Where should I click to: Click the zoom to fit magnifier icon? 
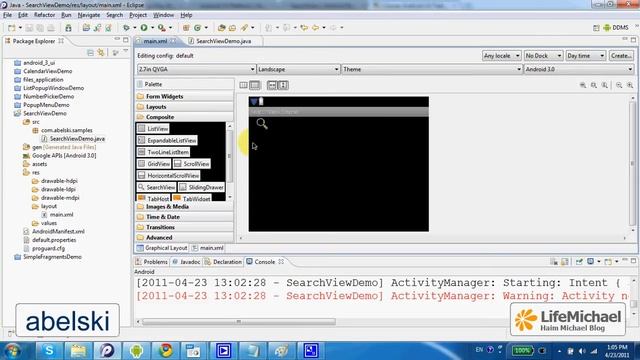click(594, 85)
